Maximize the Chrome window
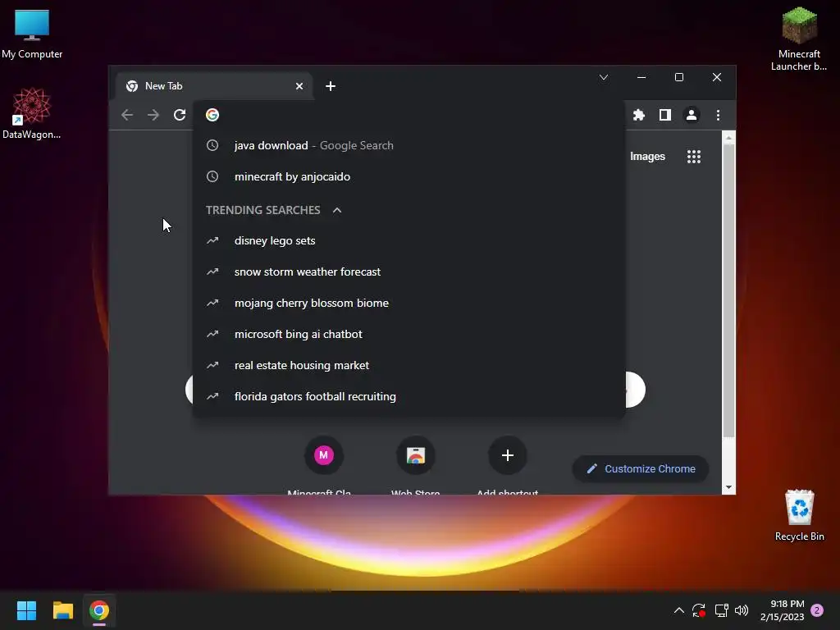This screenshot has width=840, height=630. tap(678, 77)
